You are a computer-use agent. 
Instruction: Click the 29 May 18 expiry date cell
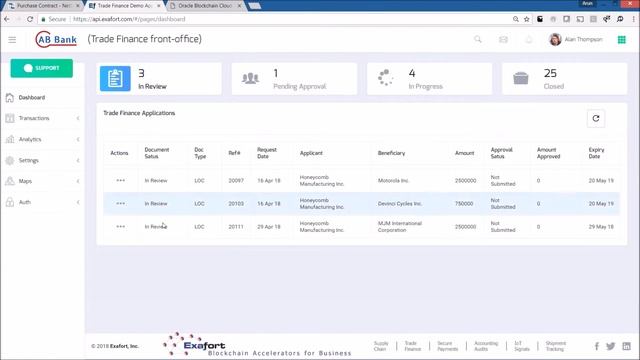click(601, 227)
